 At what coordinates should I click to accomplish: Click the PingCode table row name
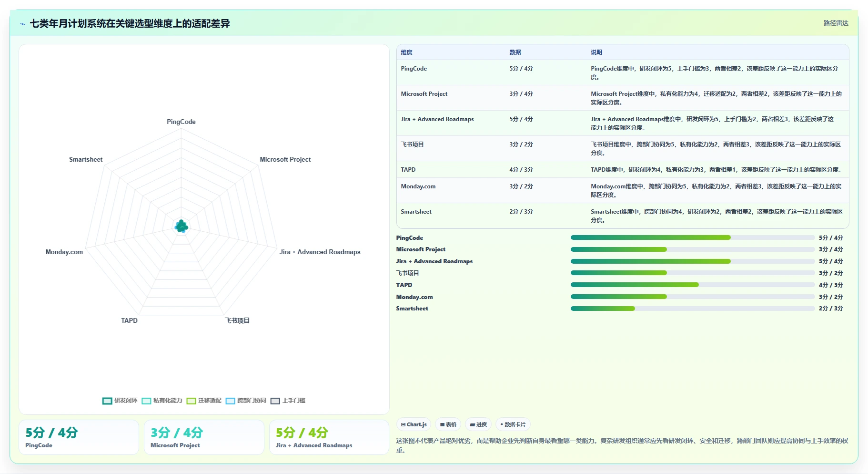pyautogui.click(x=414, y=69)
